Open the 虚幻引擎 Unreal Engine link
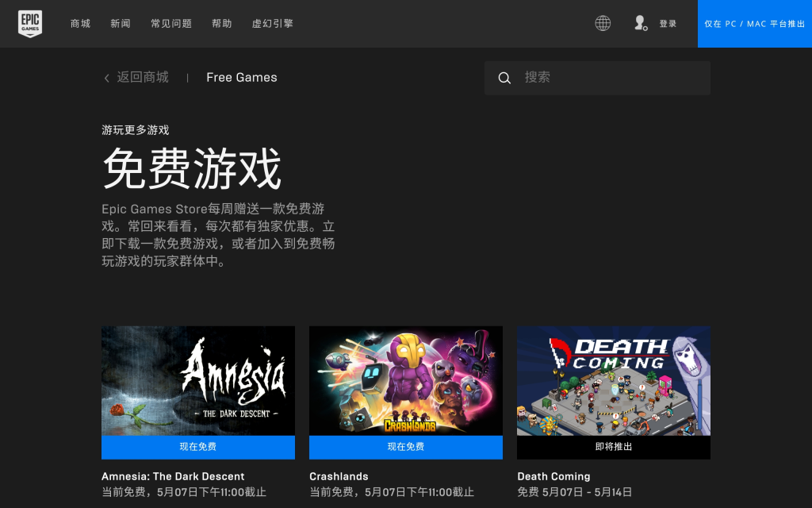The image size is (812, 508). (x=273, y=23)
